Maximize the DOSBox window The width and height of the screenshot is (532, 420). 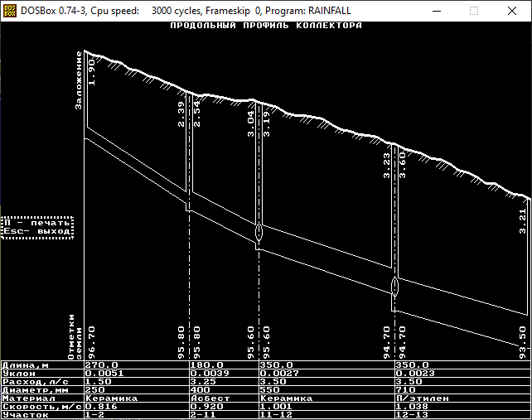point(474,11)
